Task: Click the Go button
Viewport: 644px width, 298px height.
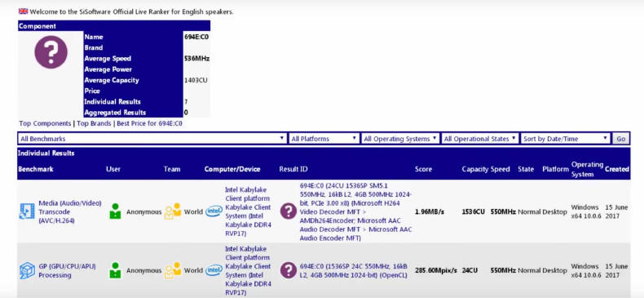Action: point(620,139)
